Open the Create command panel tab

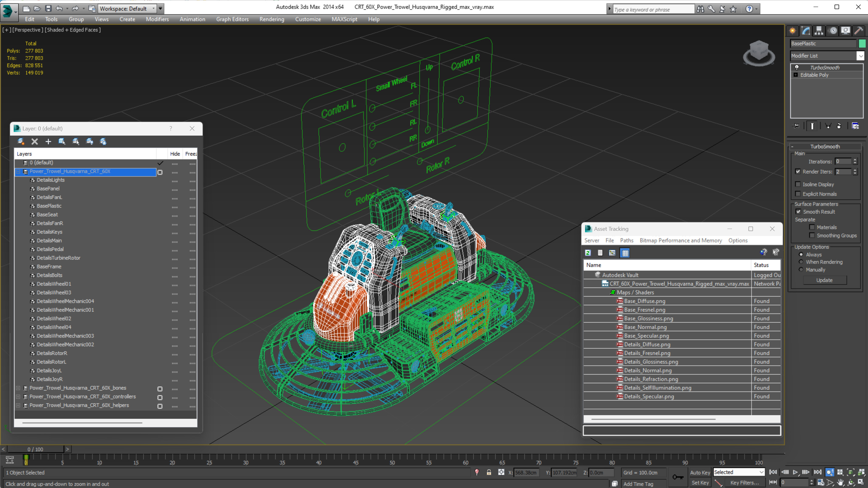793,31
